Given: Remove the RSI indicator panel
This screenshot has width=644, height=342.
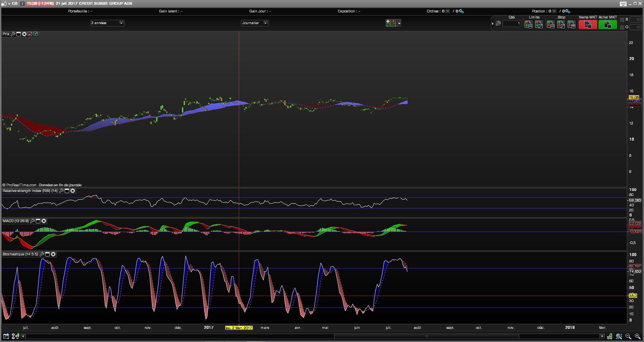Looking at the screenshot, I should click(x=72, y=191).
